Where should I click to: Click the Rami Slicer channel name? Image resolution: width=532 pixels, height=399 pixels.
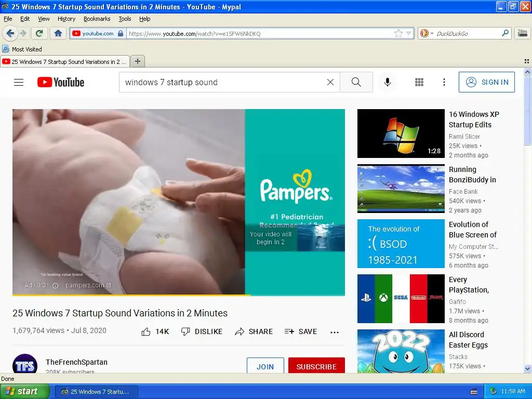tap(464, 137)
